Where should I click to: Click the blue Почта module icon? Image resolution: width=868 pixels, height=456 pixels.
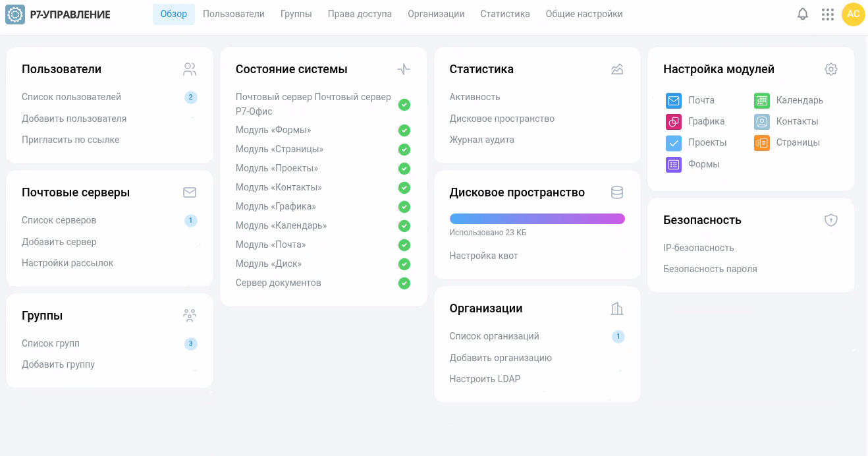coord(674,100)
